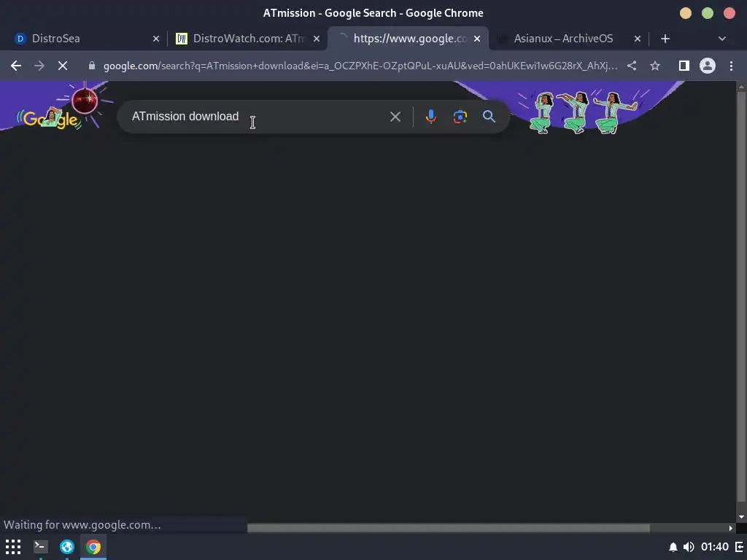This screenshot has height=560, width=747.
Task: View site security lock information
Action: 92,66
